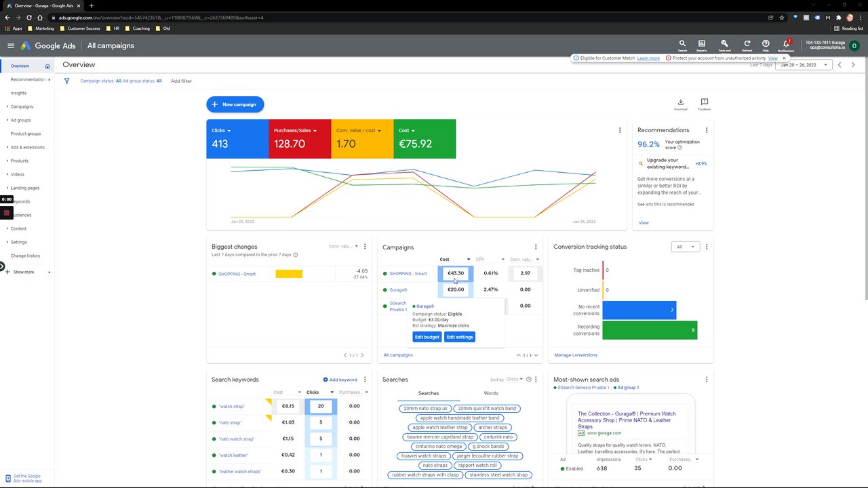Change the Purchases/Sales metric tile
Screen dimensions: 868x488
click(300, 139)
